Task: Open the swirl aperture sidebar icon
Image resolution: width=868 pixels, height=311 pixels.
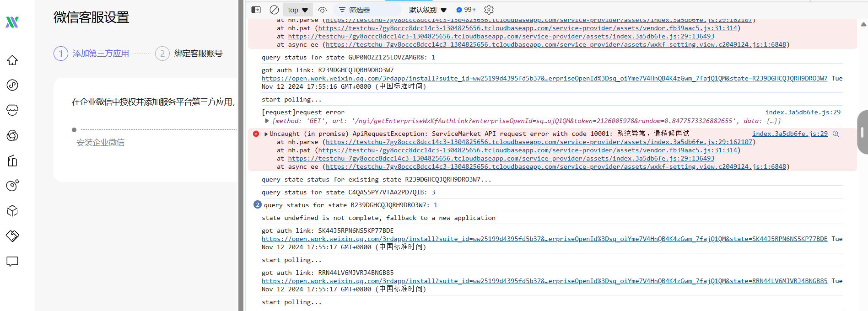Action: (12, 135)
